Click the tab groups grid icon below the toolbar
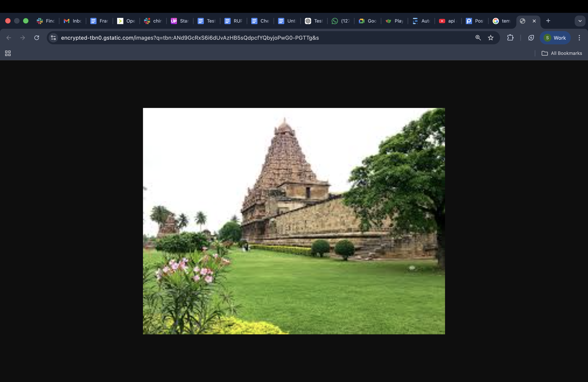Viewport: 588px width, 382px height. [x=7, y=53]
